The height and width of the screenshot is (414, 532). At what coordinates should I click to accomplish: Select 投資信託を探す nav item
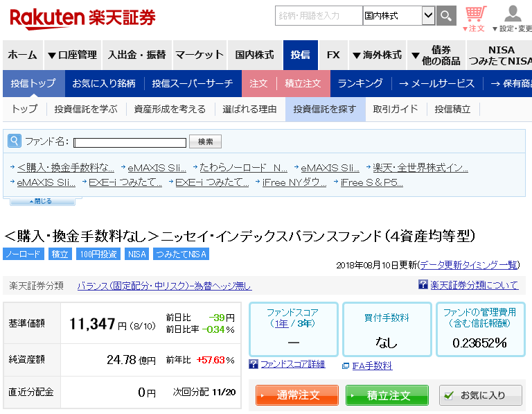click(x=325, y=109)
